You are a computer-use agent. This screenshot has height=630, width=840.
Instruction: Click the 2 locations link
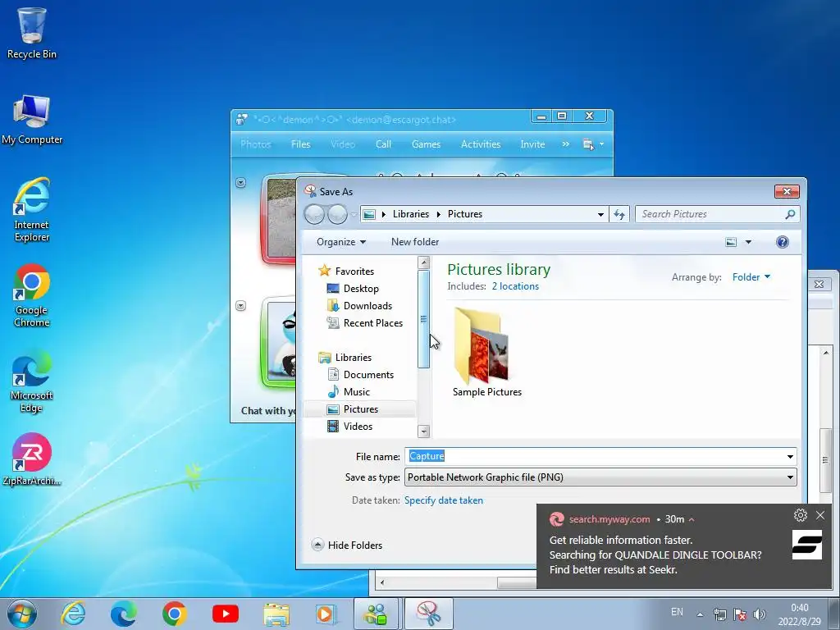click(515, 286)
